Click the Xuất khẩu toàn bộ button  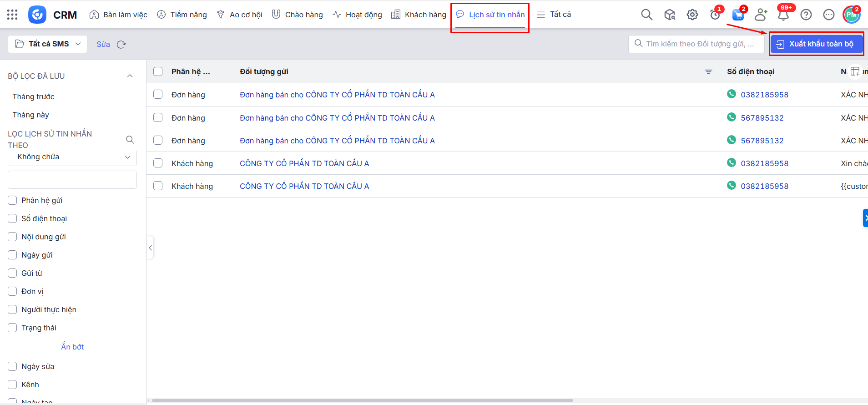[816, 44]
